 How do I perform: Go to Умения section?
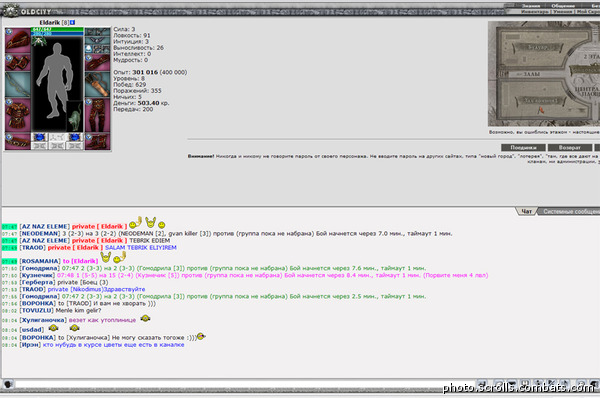pos(563,12)
